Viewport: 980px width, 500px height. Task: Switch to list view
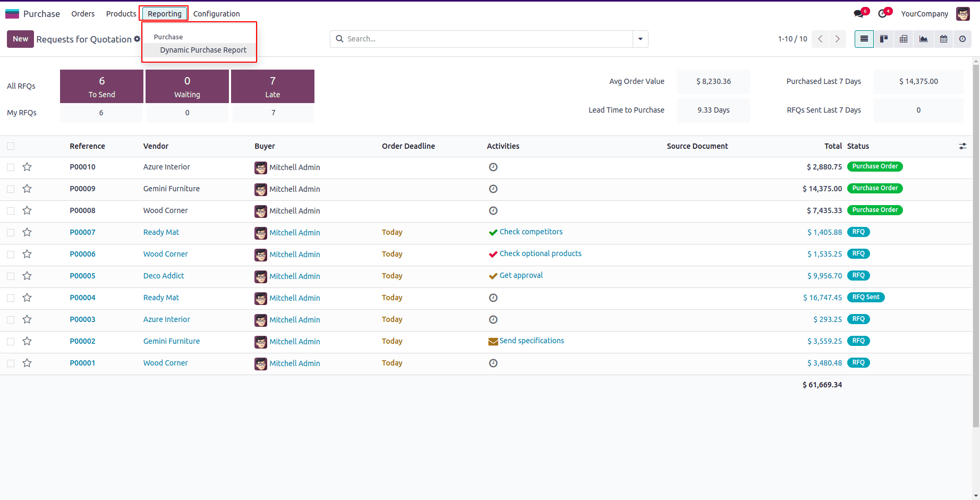click(864, 39)
